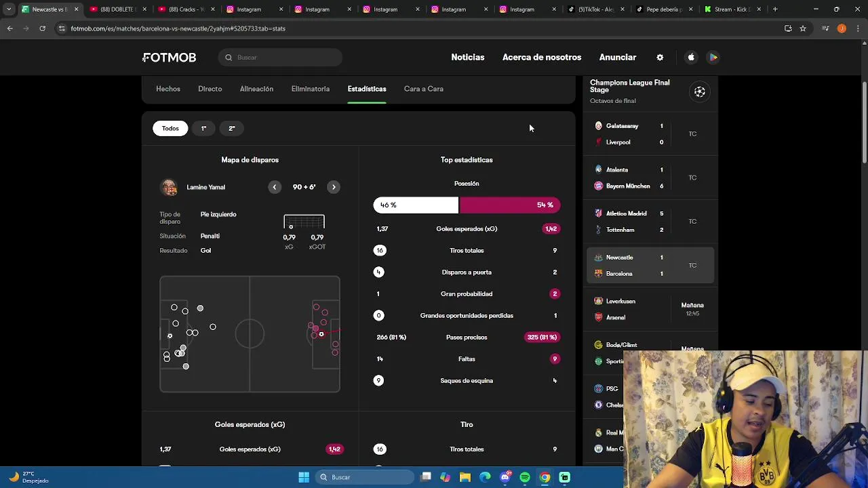The height and width of the screenshot is (488, 868).
Task: Click the Saques de esquina stat label
Action: pyautogui.click(x=467, y=381)
